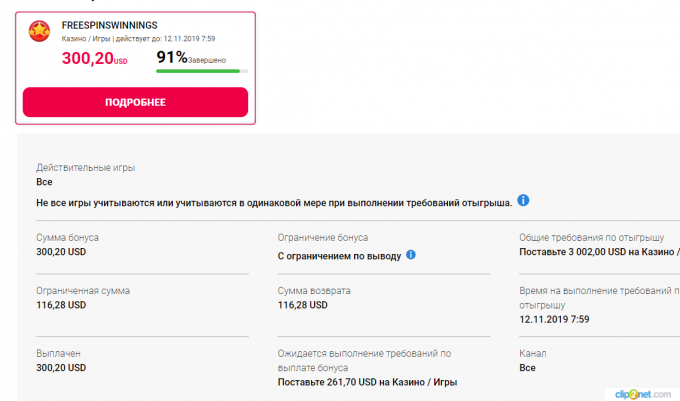680x401 pixels.
Task: Click the Канал Все value
Action: 527,368
